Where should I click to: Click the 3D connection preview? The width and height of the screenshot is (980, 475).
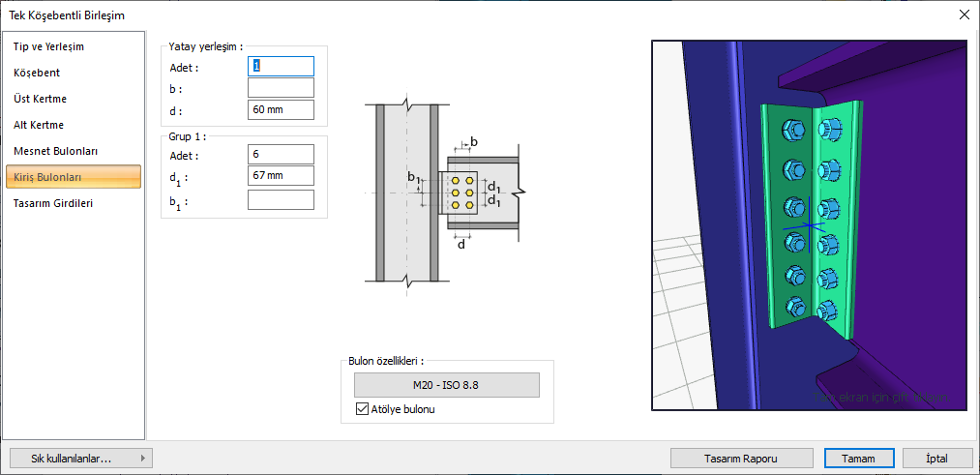point(810,225)
